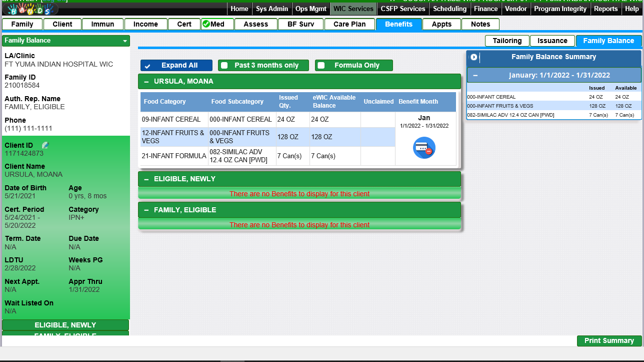Open the Family Balance dropdown in sidebar
Screen dimensions: 644x362
coord(124,41)
